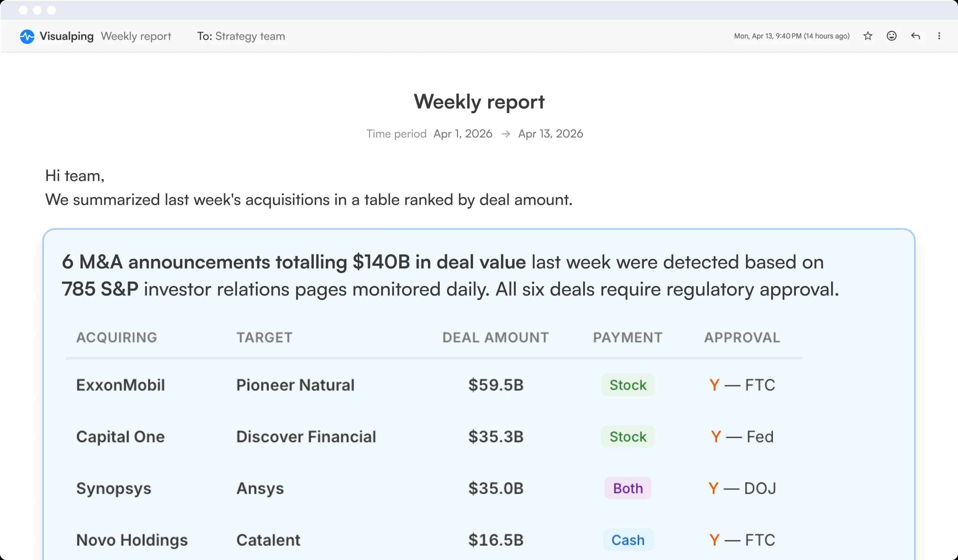This screenshot has width=958, height=560.
Task: Click the '785 S&P' bold figure
Action: 100,290
